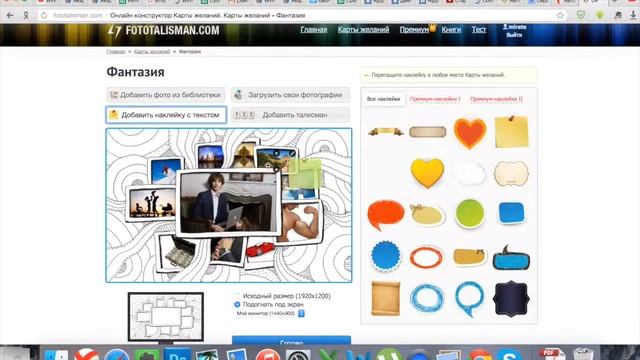Click Добавить фото из библиотеки button

(166, 95)
